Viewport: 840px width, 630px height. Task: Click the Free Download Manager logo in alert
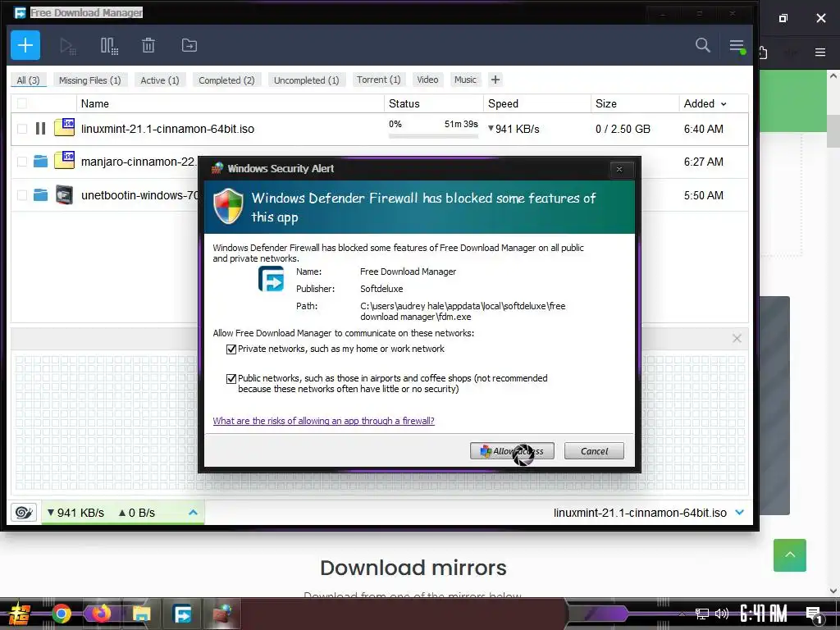click(x=271, y=279)
